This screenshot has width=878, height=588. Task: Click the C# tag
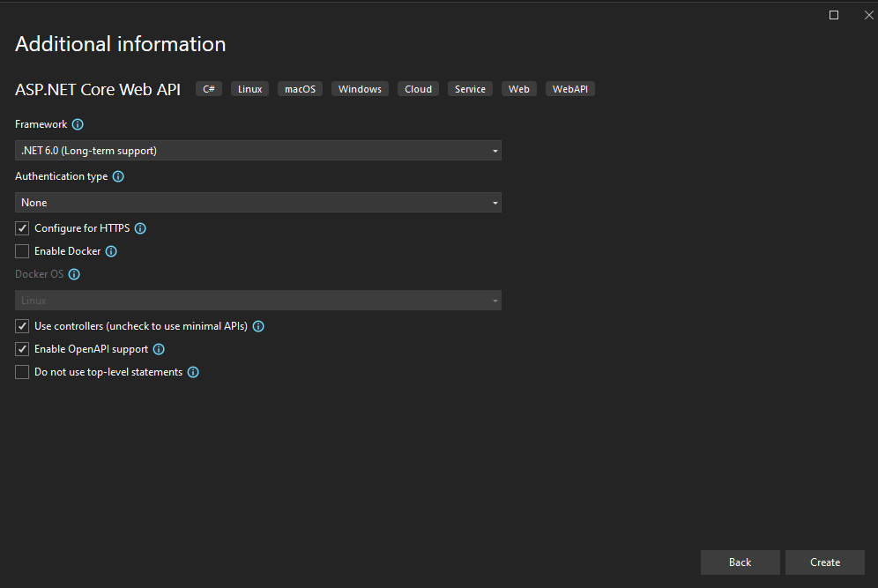click(x=209, y=89)
